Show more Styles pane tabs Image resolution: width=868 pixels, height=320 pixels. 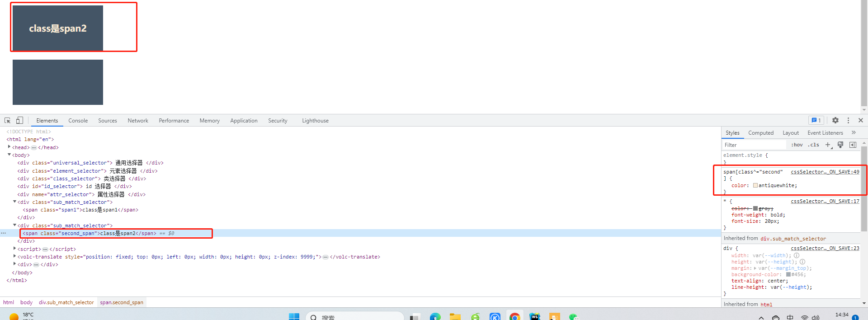pyautogui.click(x=854, y=132)
